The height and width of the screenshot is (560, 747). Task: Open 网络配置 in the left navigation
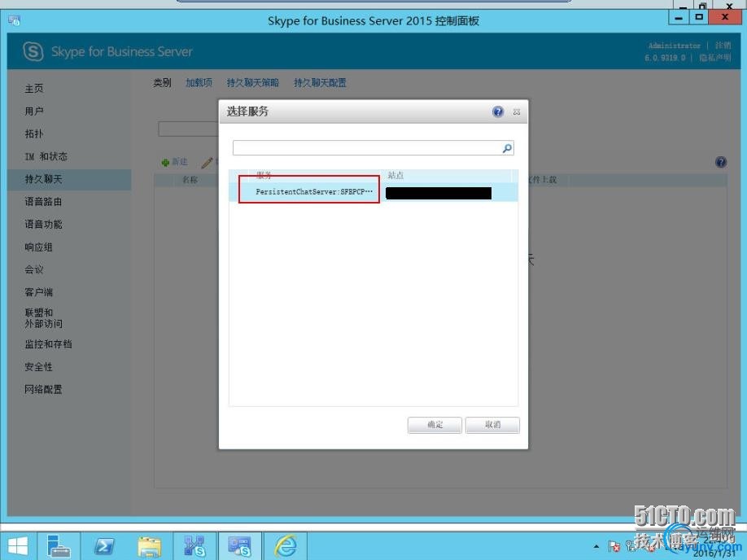pos(43,389)
